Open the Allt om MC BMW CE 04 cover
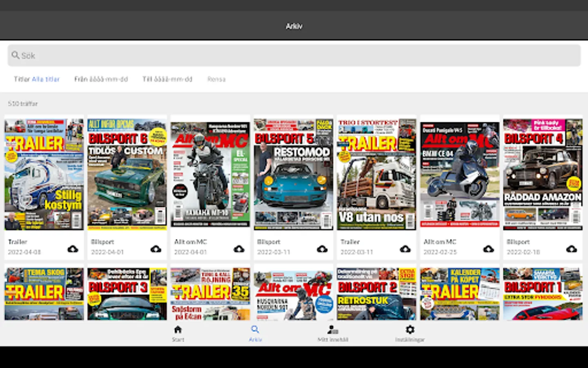This screenshot has height=368, width=588. 460,174
